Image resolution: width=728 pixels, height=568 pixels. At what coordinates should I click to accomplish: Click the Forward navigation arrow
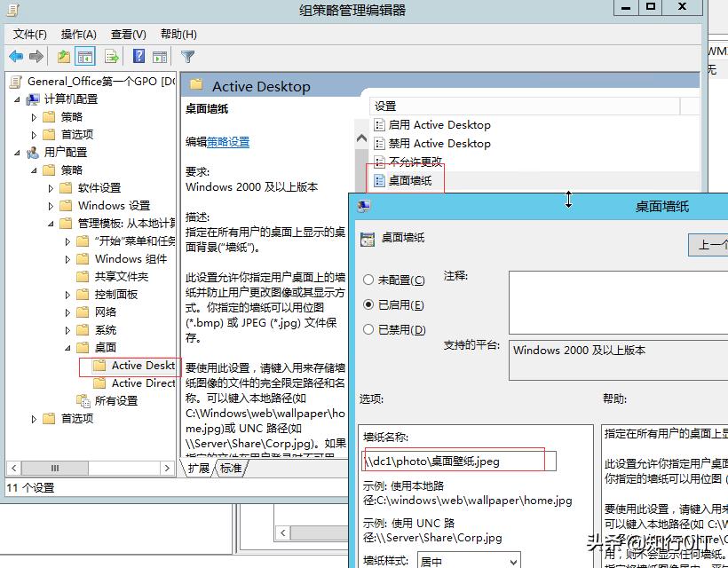point(36,55)
